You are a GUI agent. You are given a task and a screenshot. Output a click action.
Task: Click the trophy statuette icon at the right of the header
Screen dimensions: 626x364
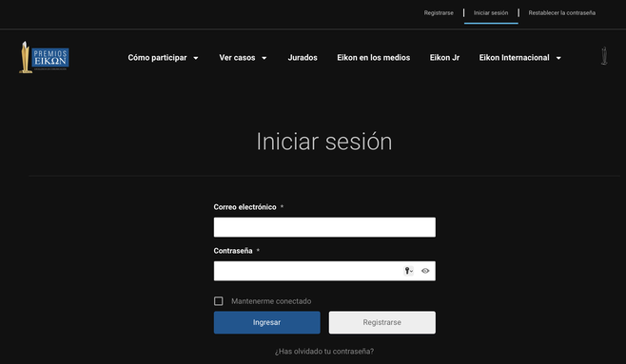point(604,56)
